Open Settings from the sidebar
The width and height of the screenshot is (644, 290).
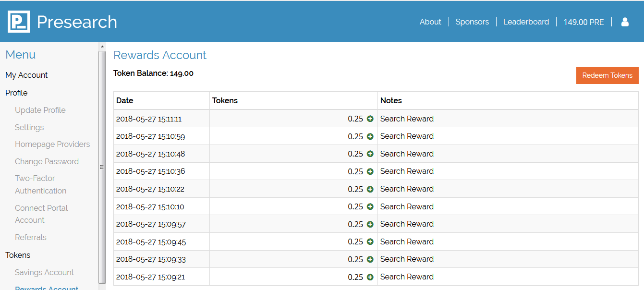pyautogui.click(x=29, y=127)
